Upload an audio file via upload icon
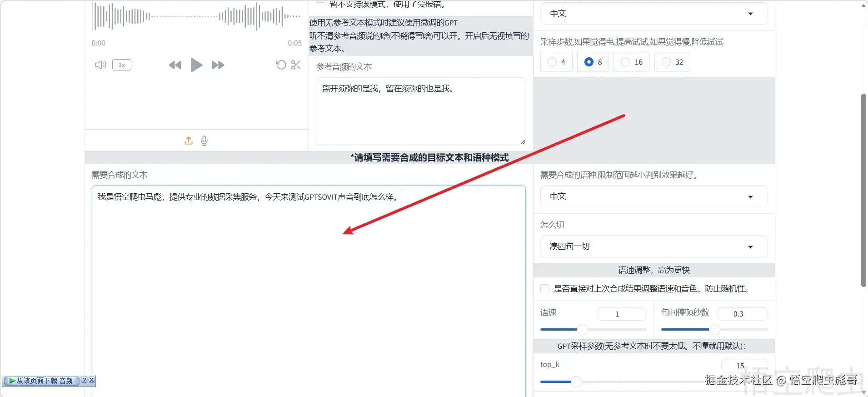 (189, 141)
